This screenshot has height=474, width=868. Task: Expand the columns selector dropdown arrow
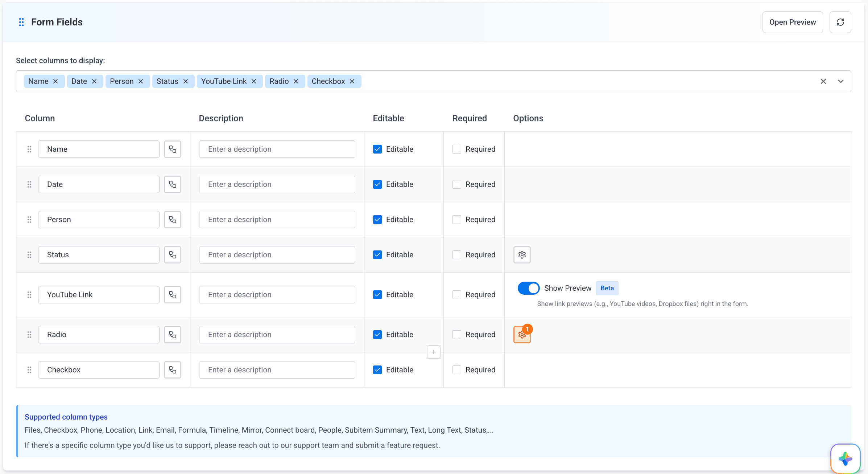click(840, 81)
